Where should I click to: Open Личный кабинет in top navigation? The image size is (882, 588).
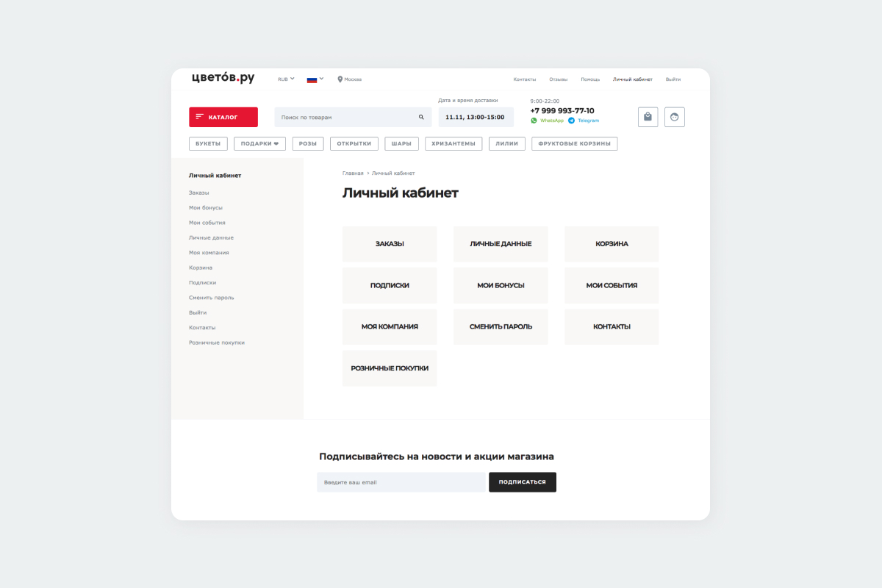click(x=633, y=79)
